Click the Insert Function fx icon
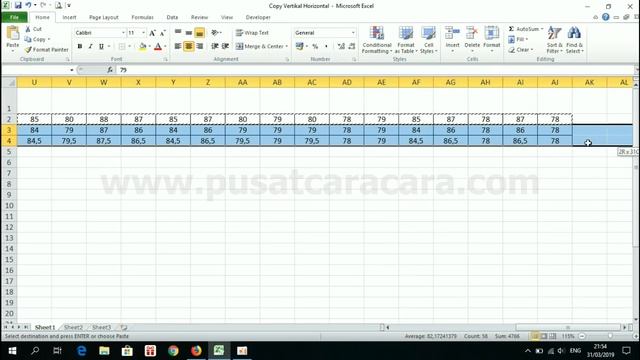Viewport: 640px width, 360px height. (x=110, y=70)
